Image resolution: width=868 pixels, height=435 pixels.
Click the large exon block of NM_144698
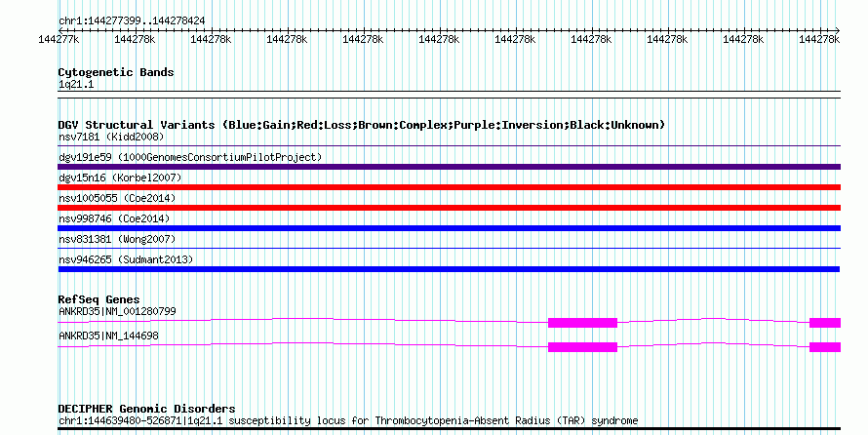(x=582, y=347)
